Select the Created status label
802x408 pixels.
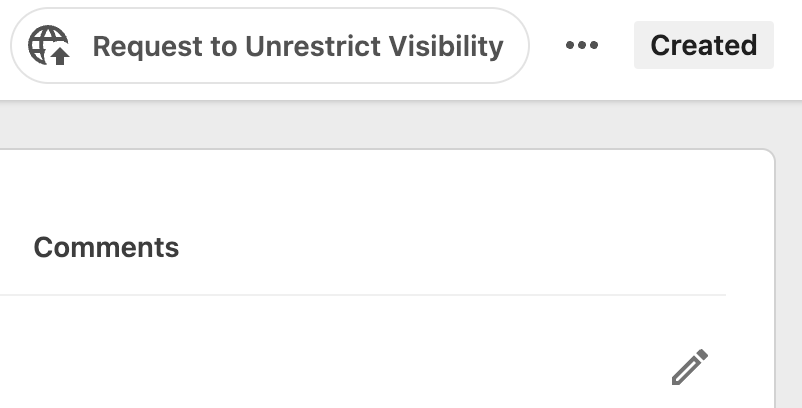703,46
